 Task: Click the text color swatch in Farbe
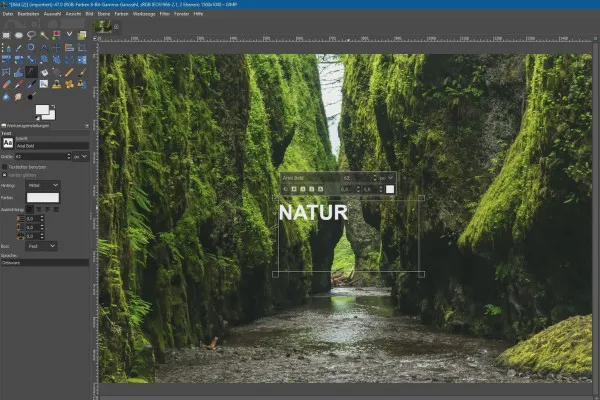click(x=42, y=197)
